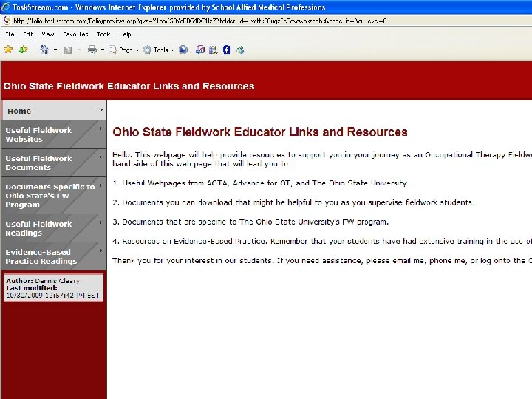532x399 pixels.
Task: Open the Tools gear toolbar menu
Action: (158, 50)
